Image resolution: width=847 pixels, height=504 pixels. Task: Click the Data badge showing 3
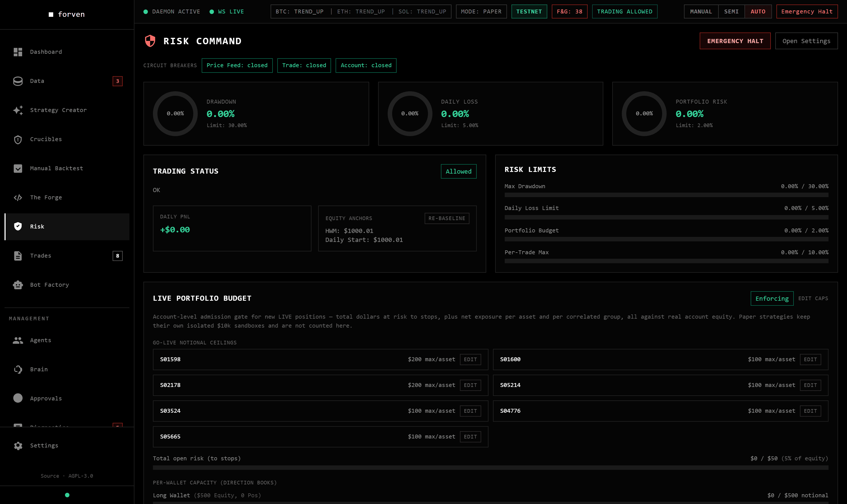[x=118, y=81]
